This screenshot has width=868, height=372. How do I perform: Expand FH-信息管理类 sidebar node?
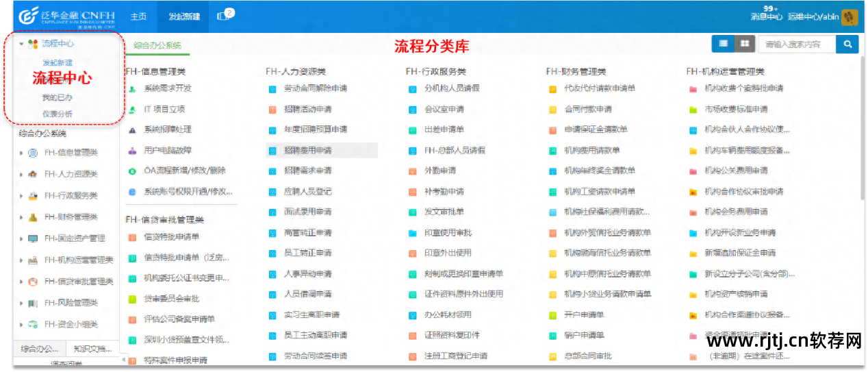(x=21, y=153)
